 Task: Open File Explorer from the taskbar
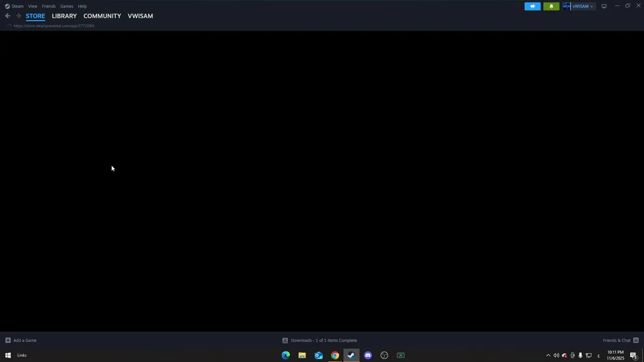302,355
